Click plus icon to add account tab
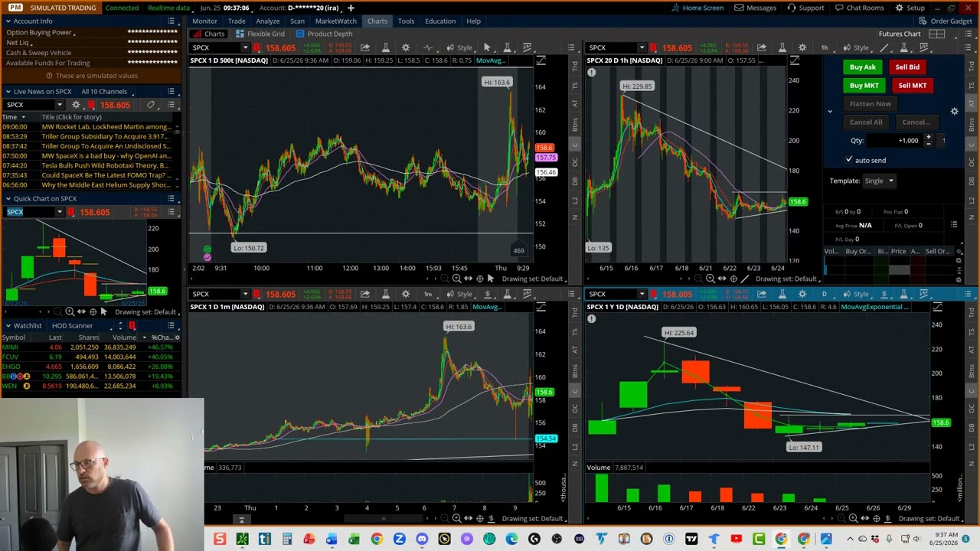 [x=351, y=8]
